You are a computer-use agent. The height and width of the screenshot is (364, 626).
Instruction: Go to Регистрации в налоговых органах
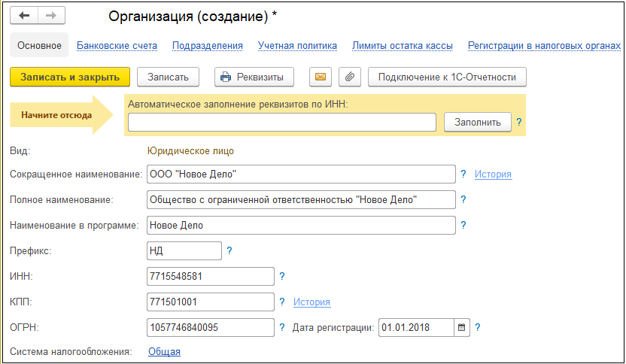click(544, 46)
